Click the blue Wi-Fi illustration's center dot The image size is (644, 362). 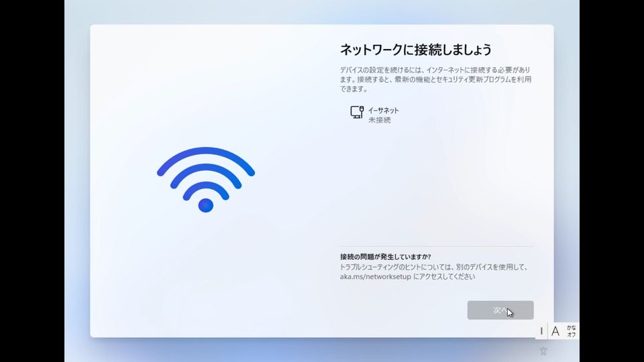[206, 205]
